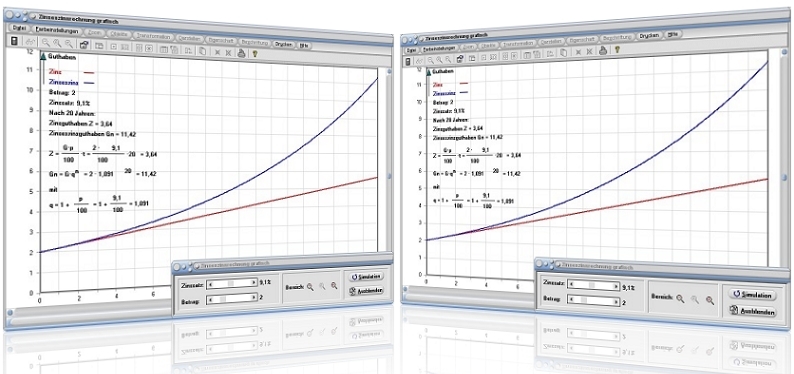Click Simulation button in left control panel
Viewport: 794px width, 374px height.
366,277
